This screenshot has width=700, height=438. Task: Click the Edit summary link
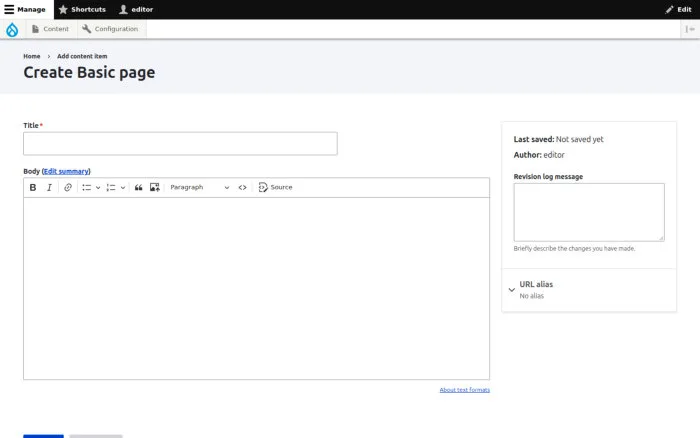tap(67, 171)
